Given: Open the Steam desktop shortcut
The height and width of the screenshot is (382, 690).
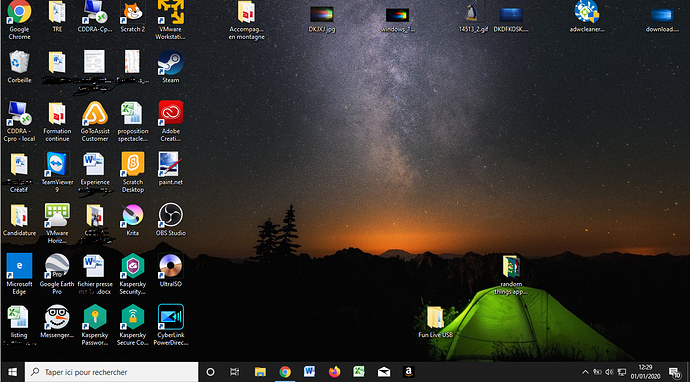Looking at the screenshot, I should [x=170, y=67].
